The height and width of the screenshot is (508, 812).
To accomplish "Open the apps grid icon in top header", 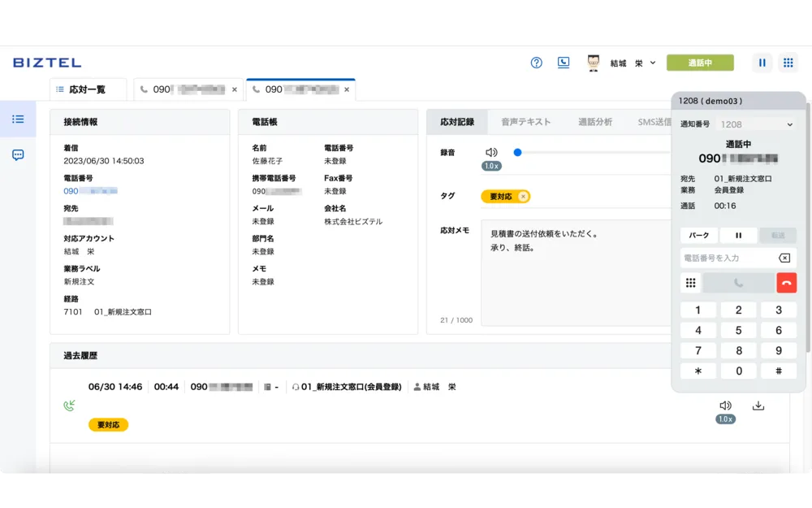I will click(788, 63).
